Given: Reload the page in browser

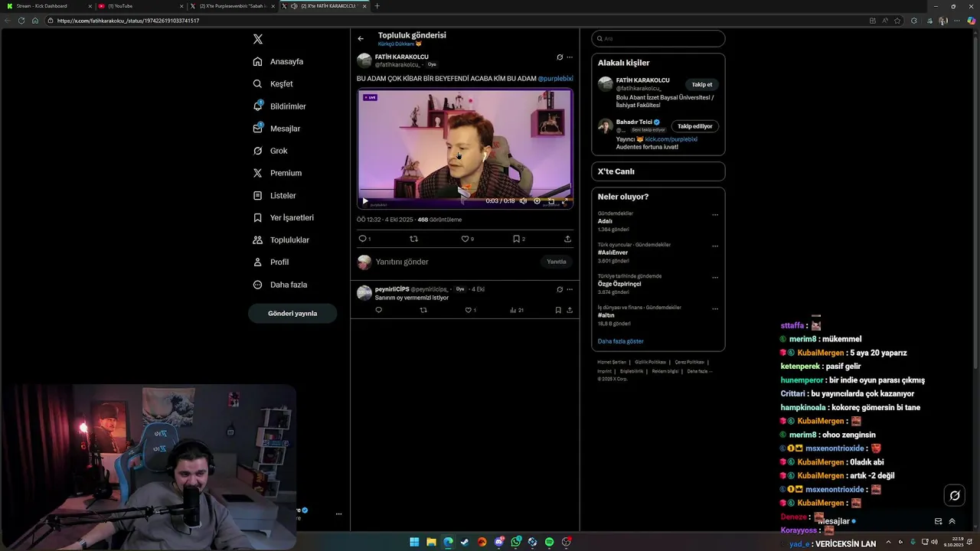Looking at the screenshot, I should tap(21, 21).
